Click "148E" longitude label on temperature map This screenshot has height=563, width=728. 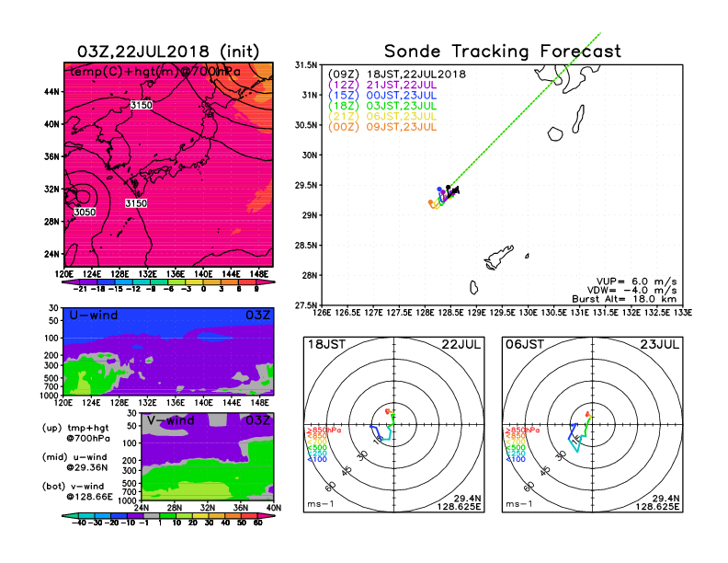click(259, 274)
